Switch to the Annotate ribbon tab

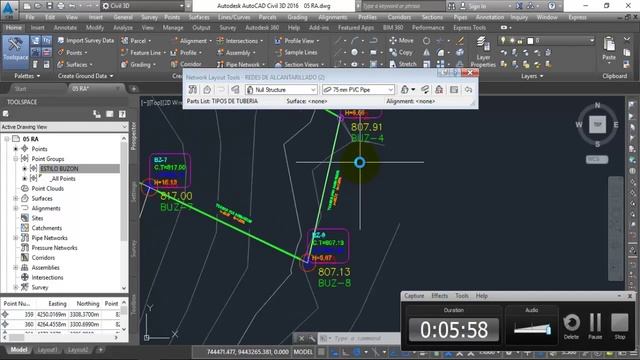pos(65,28)
